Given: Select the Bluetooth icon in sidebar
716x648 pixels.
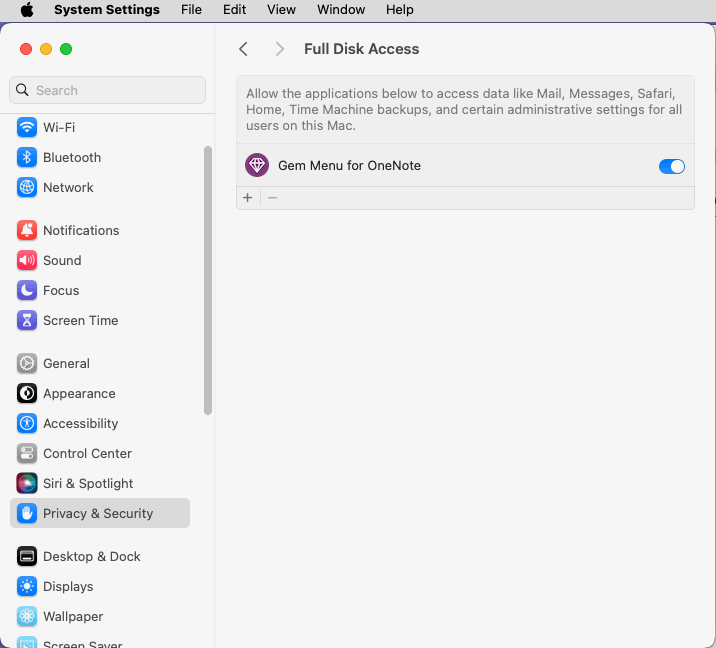Looking at the screenshot, I should (x=27, y=158).
